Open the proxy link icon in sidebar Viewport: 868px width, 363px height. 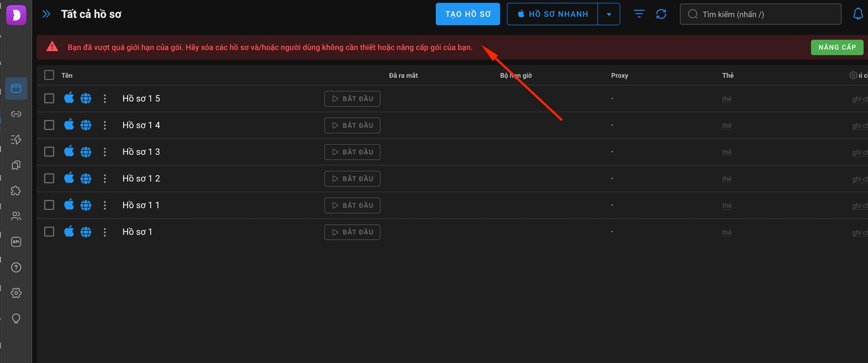click(x=16, y=114)
